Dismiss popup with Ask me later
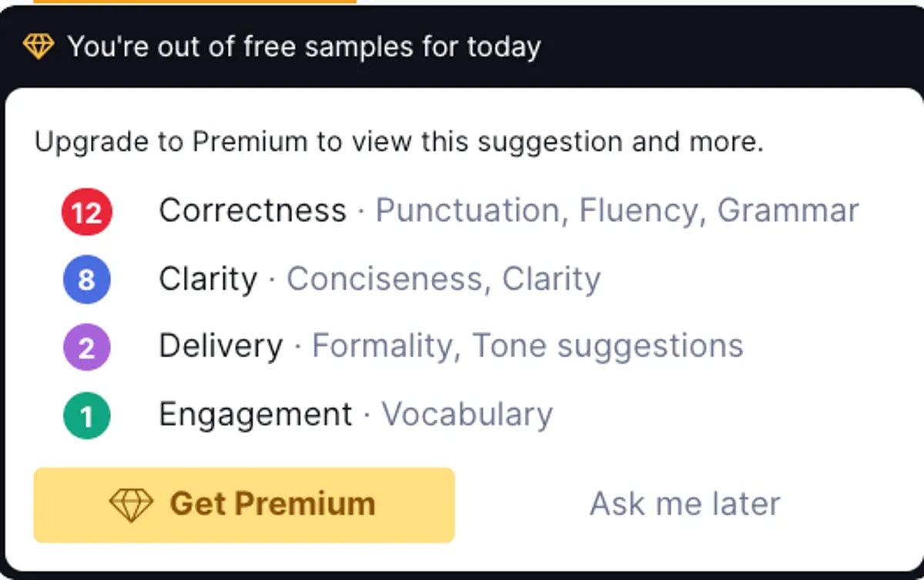 [x=684, y=503]
